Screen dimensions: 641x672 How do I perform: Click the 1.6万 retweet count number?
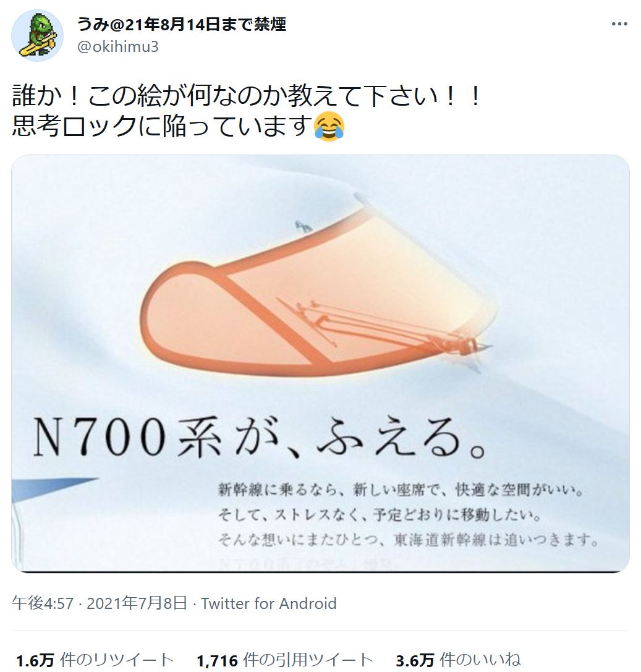pos(35,660)
